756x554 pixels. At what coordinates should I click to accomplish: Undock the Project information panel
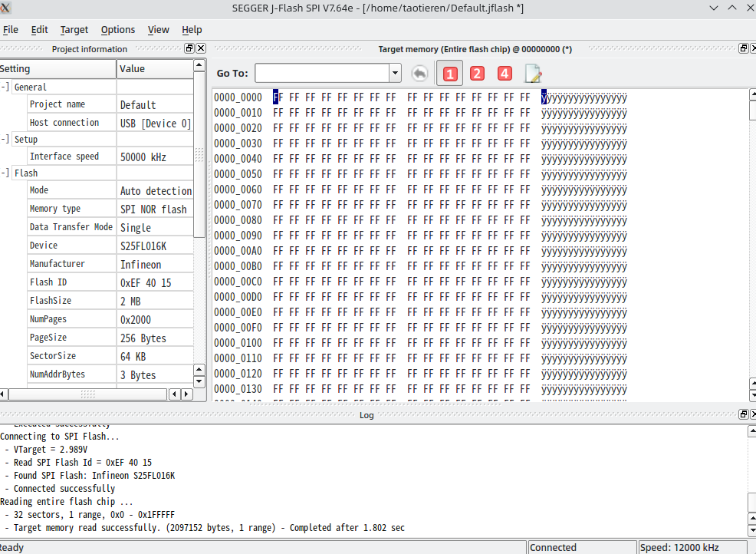[x=189, y=48]
